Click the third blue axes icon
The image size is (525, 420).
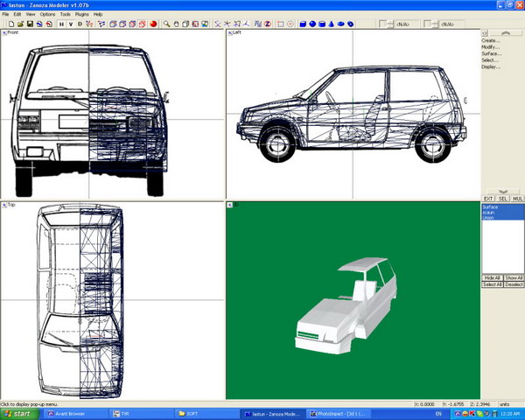[237, 24]
